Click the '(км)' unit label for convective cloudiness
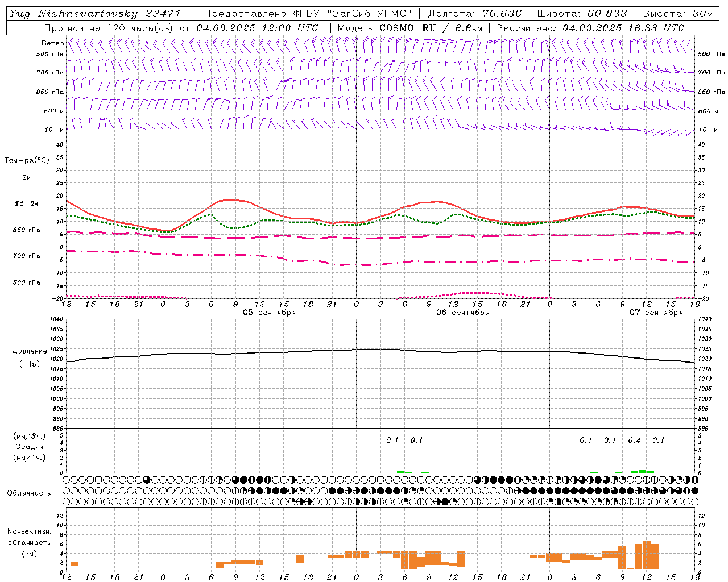The image size is (728, 582). coord(29,554)
